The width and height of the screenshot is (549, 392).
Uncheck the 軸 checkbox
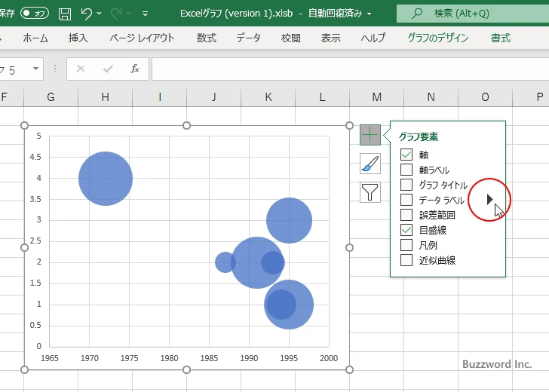[x=406, y=155]
